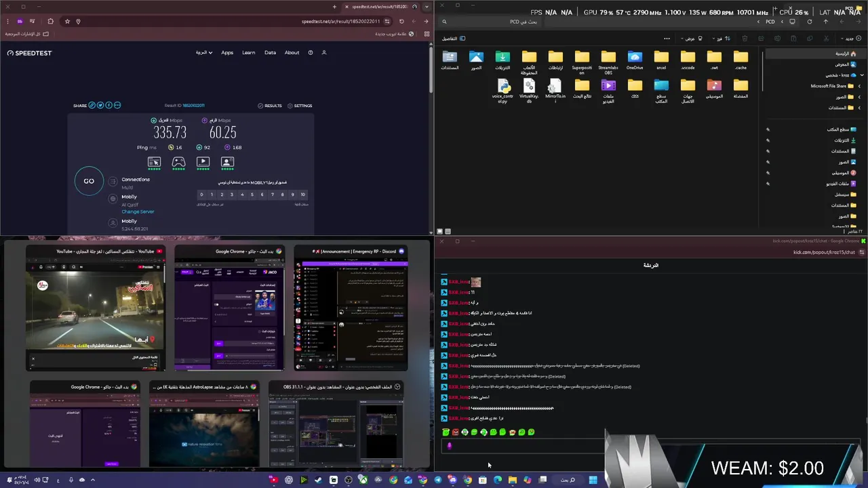Open the Speedtest help question mark icon
The width and height of the screenshot is (868, 488).
click(311, 52)
